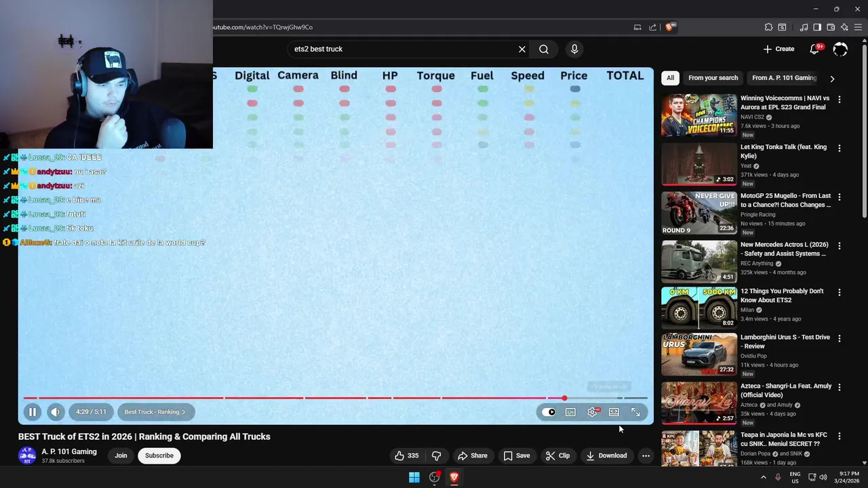The width and height of the screenshot is (868, 488).
Task: Save video to playlist
Action: click(516, 455)
